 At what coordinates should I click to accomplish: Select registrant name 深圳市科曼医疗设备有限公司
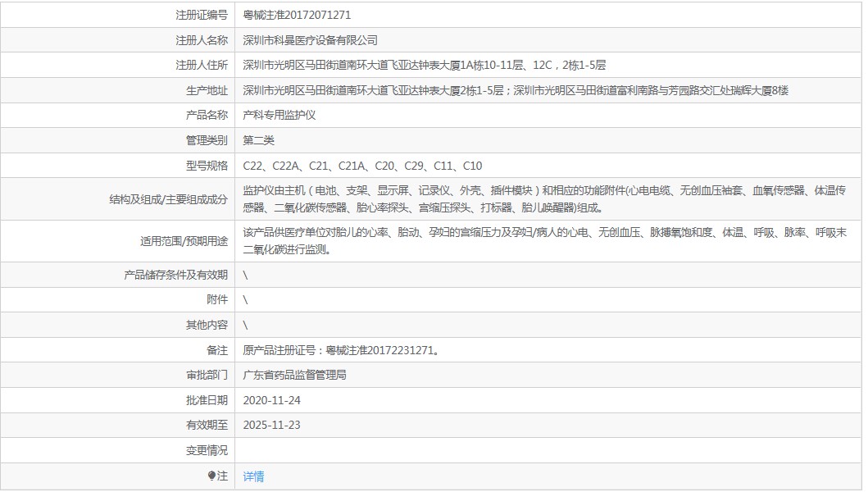pyautogui.click(x=310, y=40)
